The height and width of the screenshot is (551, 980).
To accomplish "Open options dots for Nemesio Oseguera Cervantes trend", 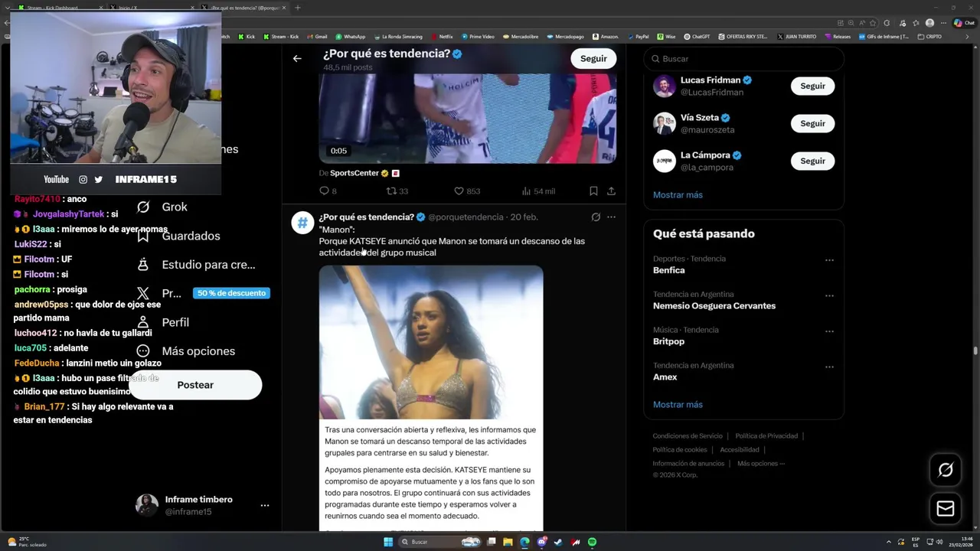I will [829, 296].
